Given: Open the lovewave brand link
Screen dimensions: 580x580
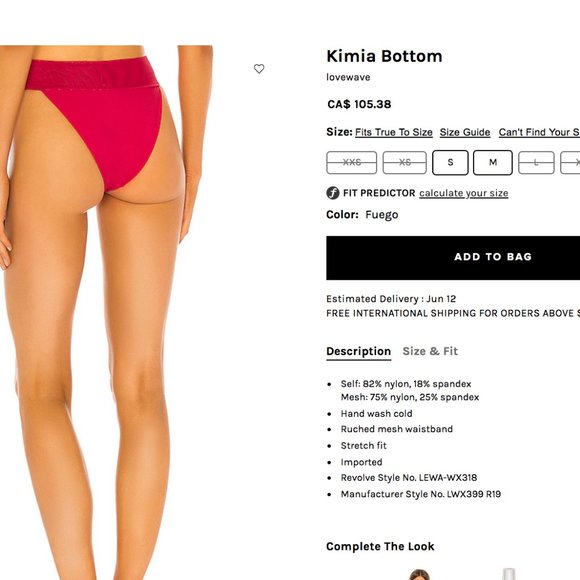Looking at the screenshot, I should tap(348, 77).
